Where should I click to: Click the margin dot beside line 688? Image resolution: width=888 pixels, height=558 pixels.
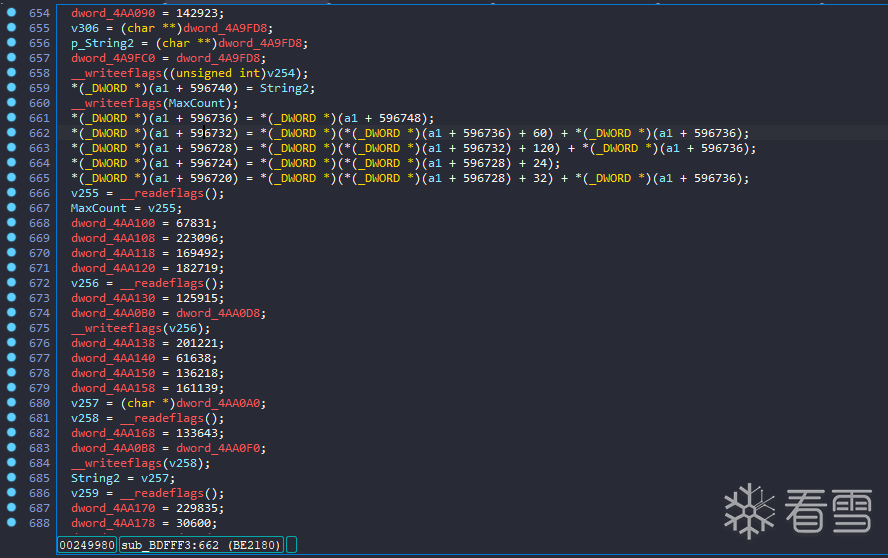(12, 523)
